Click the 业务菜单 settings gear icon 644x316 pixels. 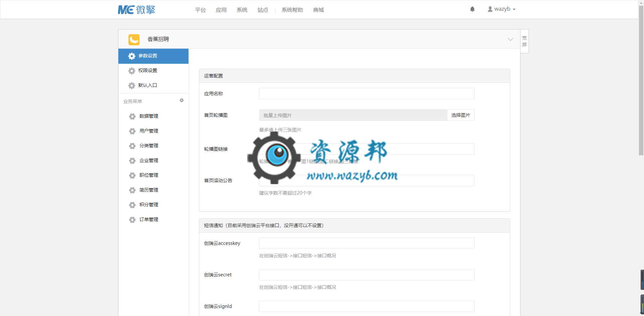pos(181,100)
